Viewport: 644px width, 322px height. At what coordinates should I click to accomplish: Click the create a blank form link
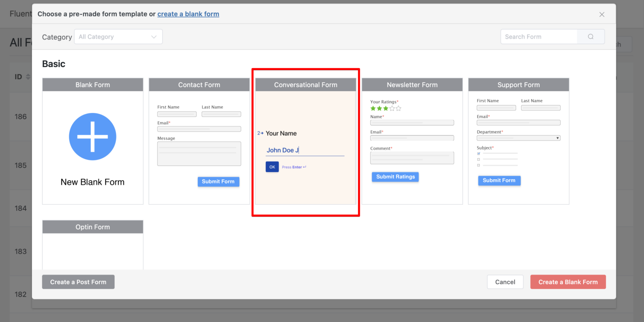click(x=188, y=14)
